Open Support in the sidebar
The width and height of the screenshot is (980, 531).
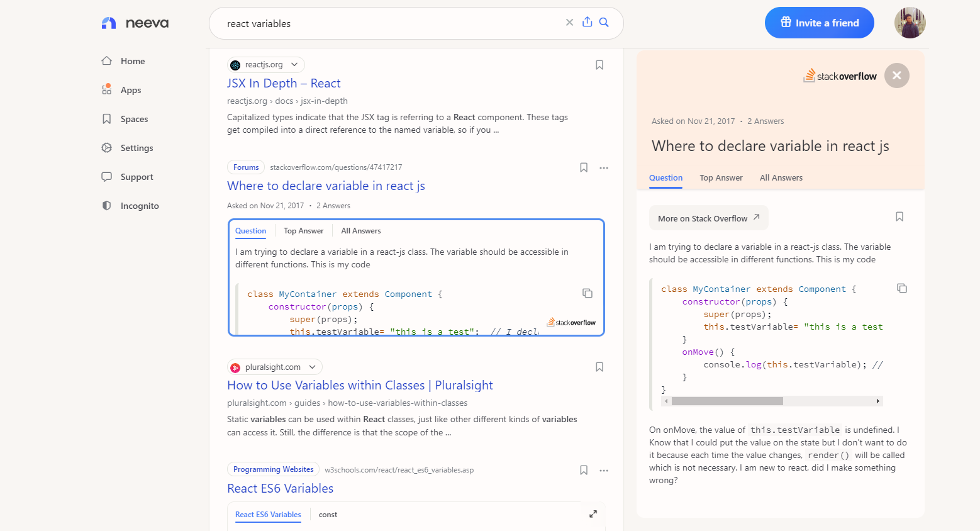click(x=127, y=177)
